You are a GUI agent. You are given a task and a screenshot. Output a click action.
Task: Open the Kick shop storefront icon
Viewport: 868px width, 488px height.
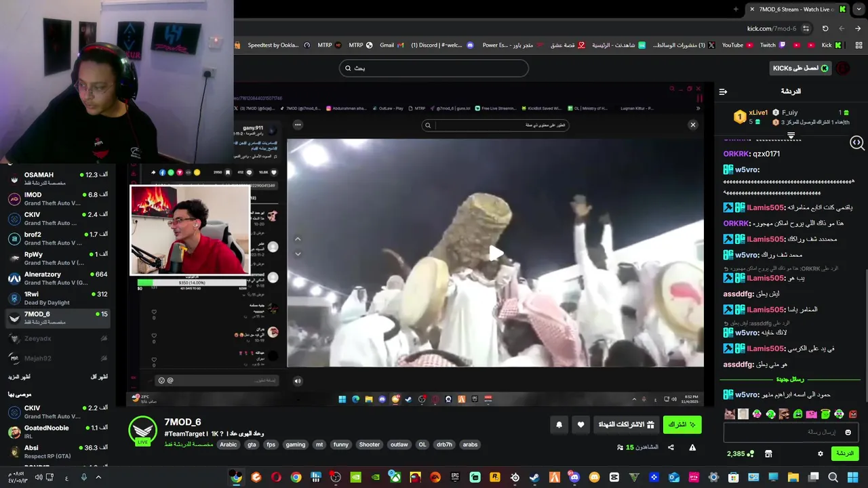click(x=768, y=453)
